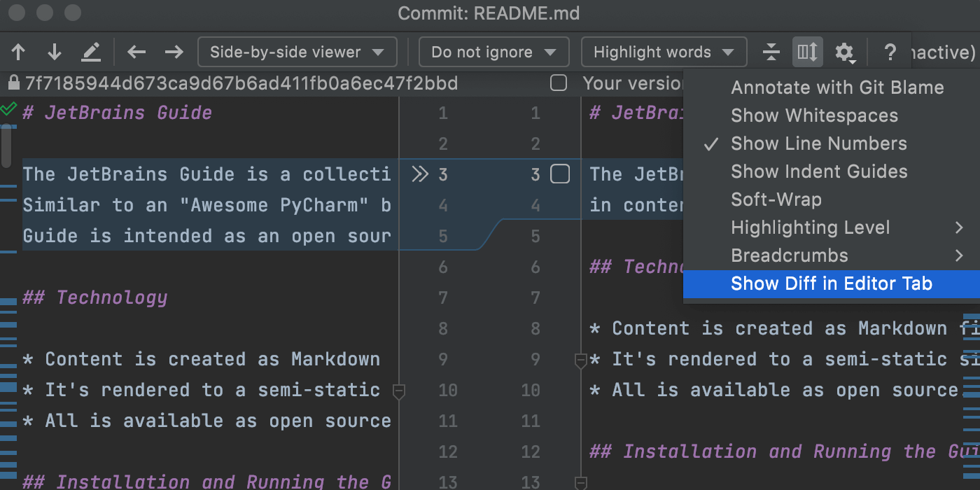Viewport: 980px width, 490px height.
Task: Click the Your version label
Action: click(633, 84)
